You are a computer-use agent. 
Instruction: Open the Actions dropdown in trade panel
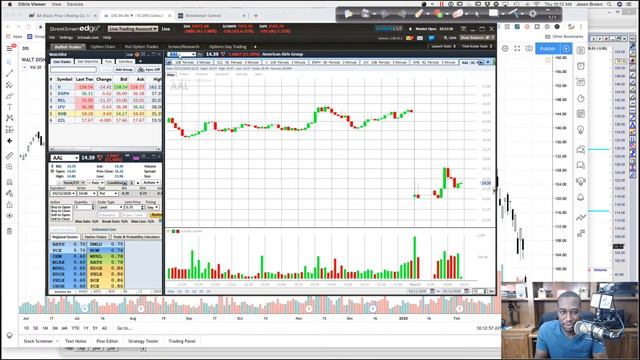[x=151, y=182]
